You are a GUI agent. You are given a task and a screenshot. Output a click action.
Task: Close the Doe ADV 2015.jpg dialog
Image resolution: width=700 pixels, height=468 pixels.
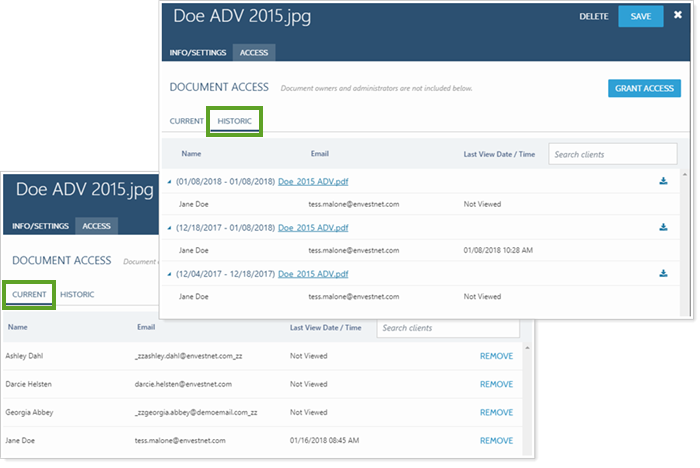(x=678, y=15)
